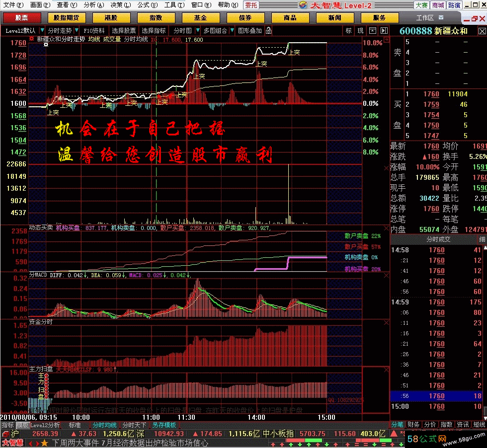487x448 pixels.
Task: Open the 分析(A) menu
Action: coord(94,5)
